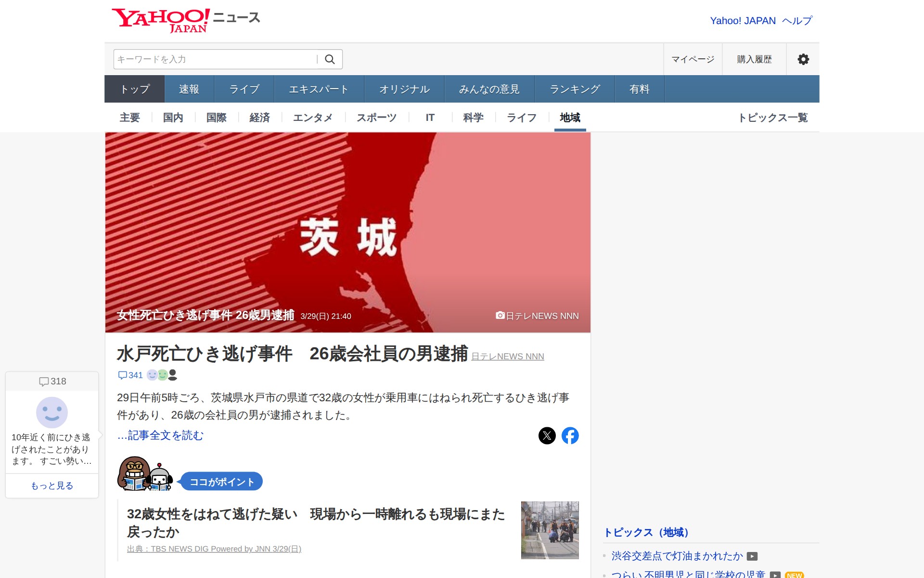Viewport: 924px width, 578px height.
Task: Open the hit-and-run scene thumbnail photo
Action: [x=550, y=530]
